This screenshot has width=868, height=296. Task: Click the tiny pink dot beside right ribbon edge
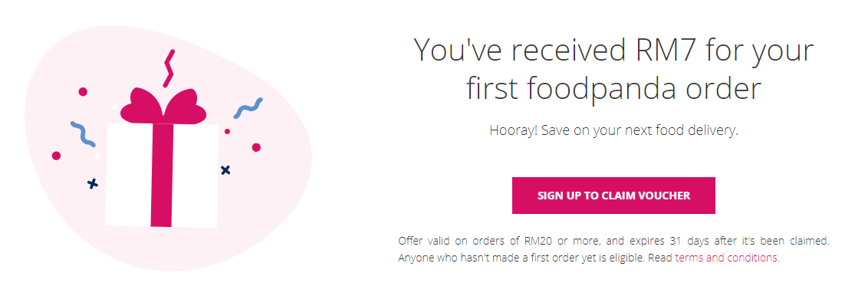pos(227,131)
